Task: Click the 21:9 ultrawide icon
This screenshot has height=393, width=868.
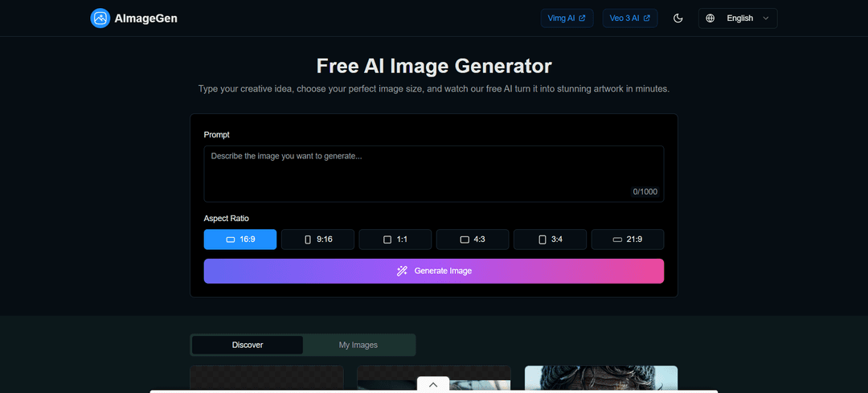Action: (x=617, y=239)
